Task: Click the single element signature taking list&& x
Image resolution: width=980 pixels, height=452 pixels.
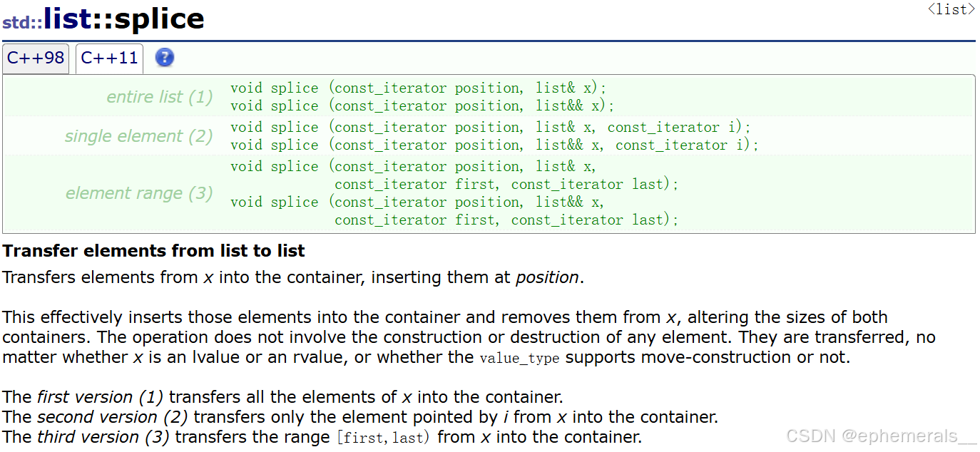Action: tap(494, 145)
